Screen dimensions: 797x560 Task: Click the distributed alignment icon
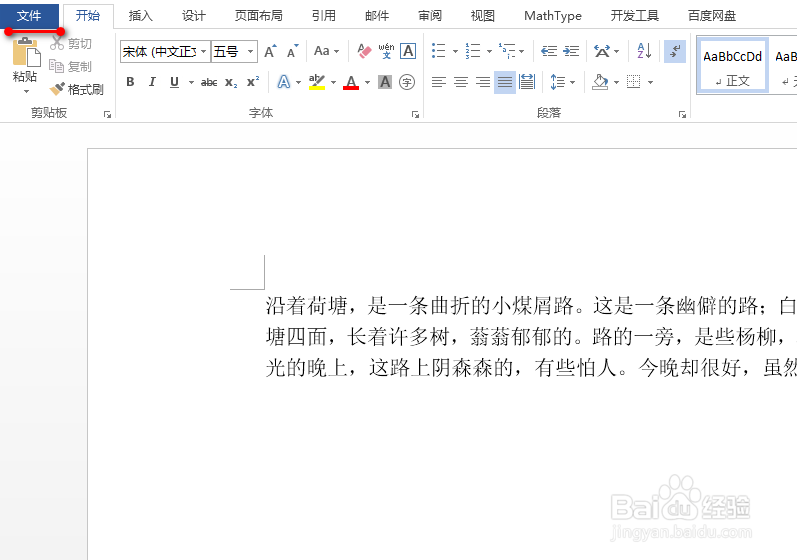click(527, 82)
